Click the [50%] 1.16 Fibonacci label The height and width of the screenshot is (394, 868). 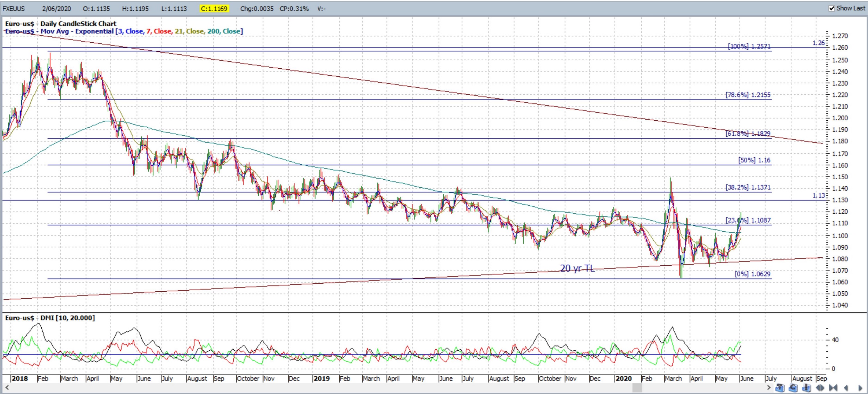pyautogui.click(x=754, y=160)
